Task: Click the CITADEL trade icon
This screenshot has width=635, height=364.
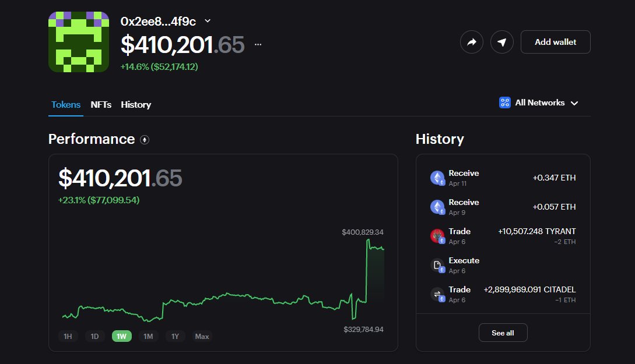Action: click(x=438, y=294)
